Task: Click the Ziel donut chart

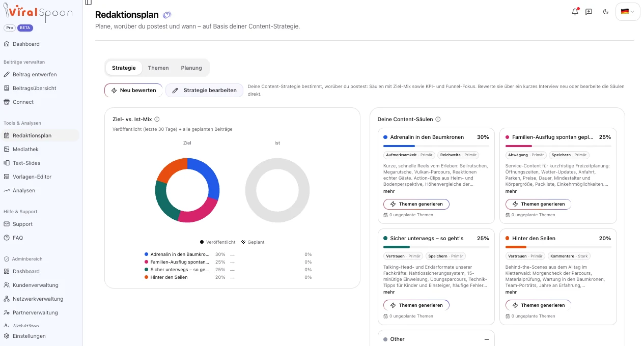Action: (x=187, y=190)
